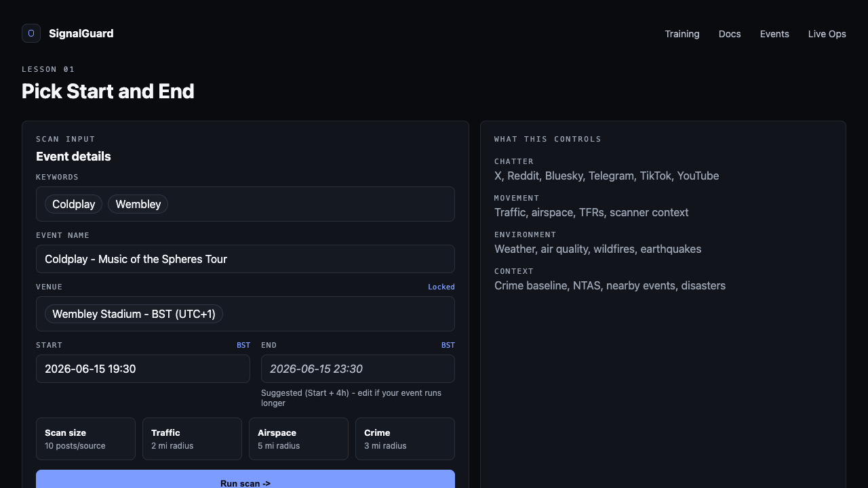Select the Scan size card
This screenshot has height=488, width=868.
point(85,439)
